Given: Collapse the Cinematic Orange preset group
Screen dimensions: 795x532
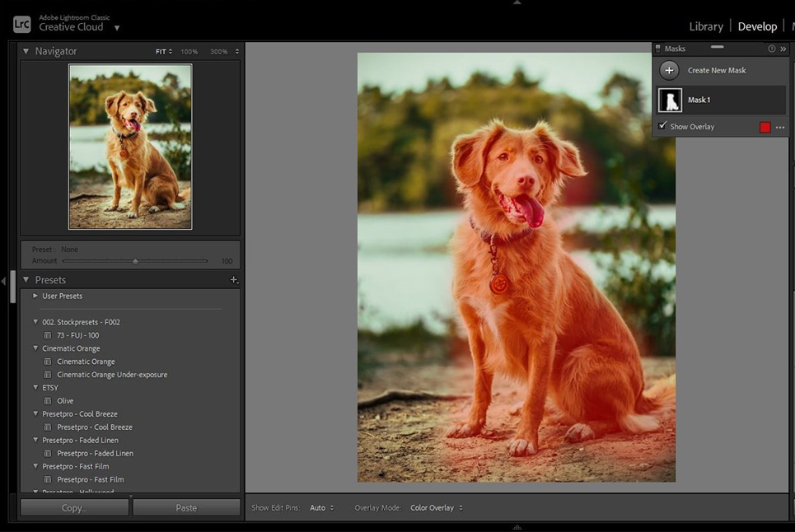Looking at the screenshot, I should 35,348.
